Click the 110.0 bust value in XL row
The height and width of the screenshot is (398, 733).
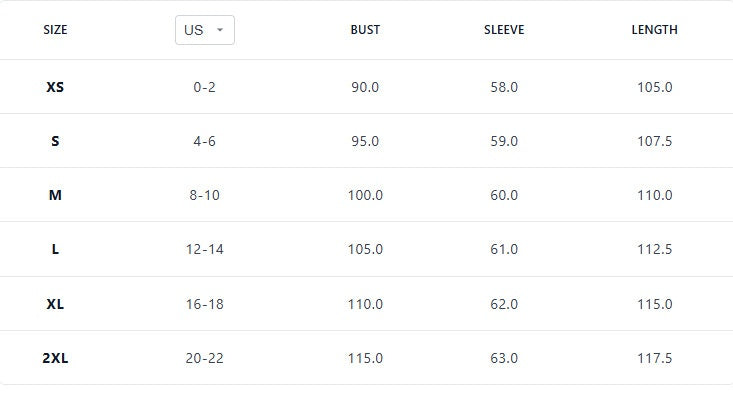pyautogui.click(x=365, y=304)
